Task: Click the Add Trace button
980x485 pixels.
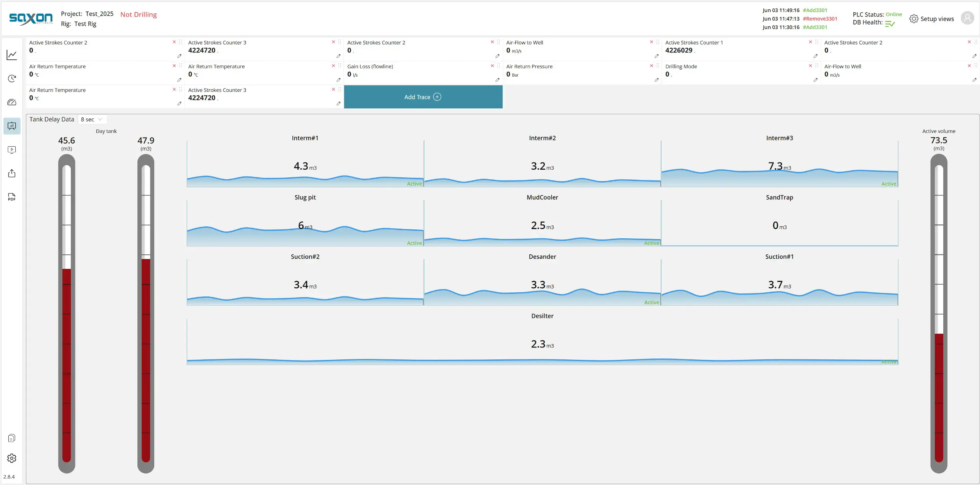Action: (x=423, y=97)
